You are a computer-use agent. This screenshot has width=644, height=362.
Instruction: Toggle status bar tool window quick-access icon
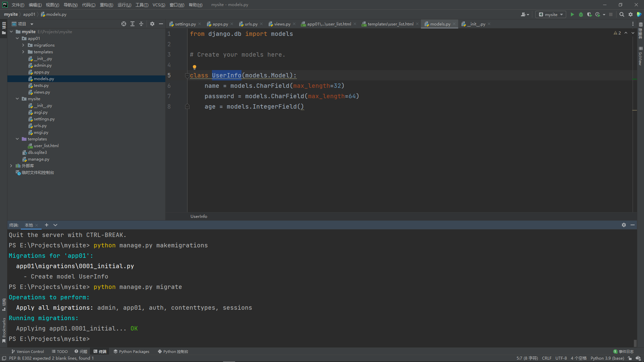click(x=4, y=358)
